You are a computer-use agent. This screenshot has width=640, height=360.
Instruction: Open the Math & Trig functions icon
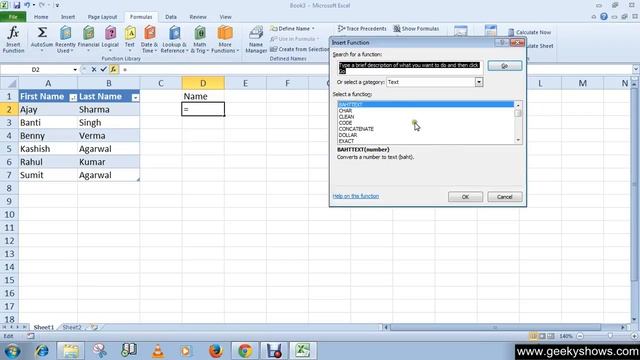[x=200, y=39]
